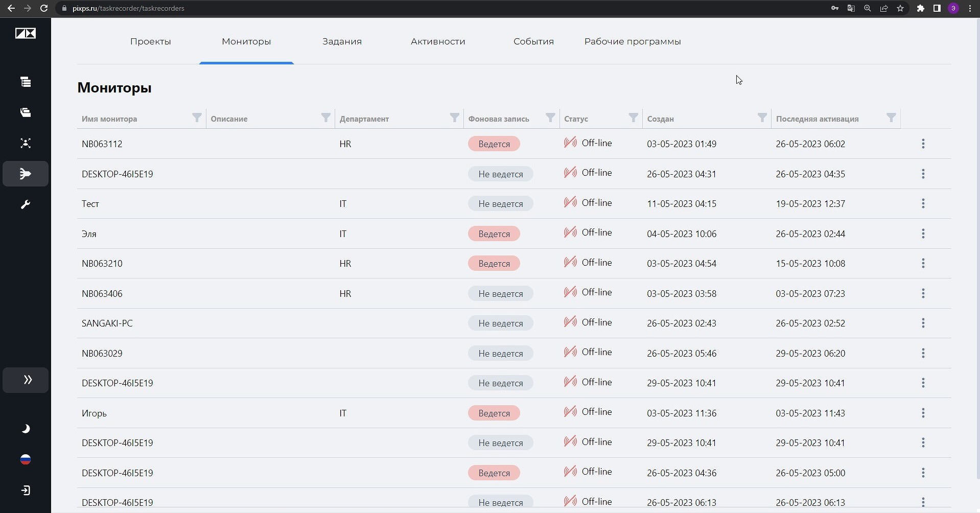
Task: Switch to the Проекты tab
Action: tap(150, 41)
